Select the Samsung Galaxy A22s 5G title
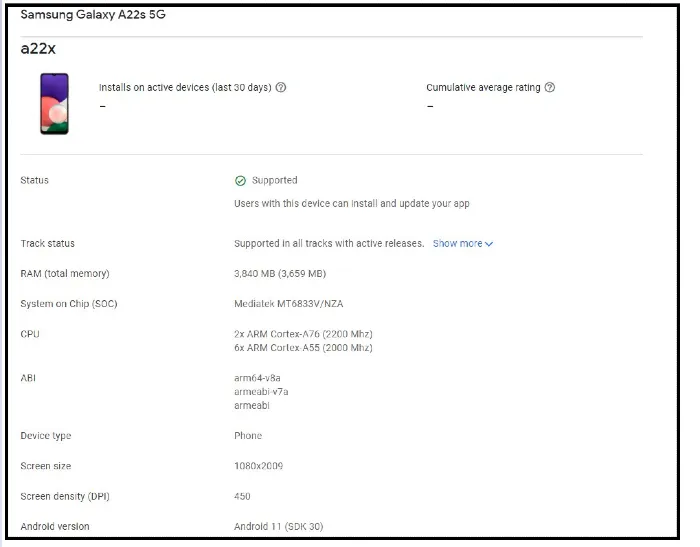Viewport: 700px width, 547px height. coord(93,14)
